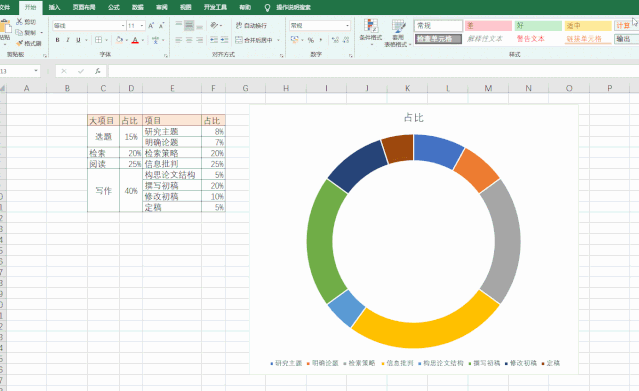The height and width of the screenshot is (391, 639).
Task: Toggle middle vertical alignment
Action: click(x=189, y=25)
